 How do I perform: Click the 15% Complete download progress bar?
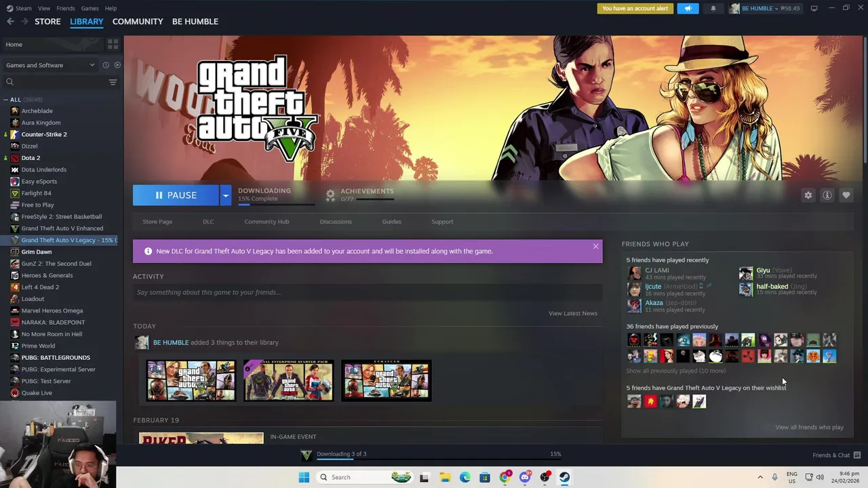[276, 204]
